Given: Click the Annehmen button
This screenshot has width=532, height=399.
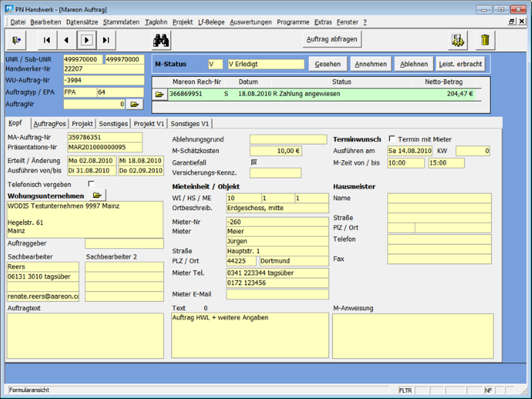Looking at the screenshot, I should click(x=371, y=64).
